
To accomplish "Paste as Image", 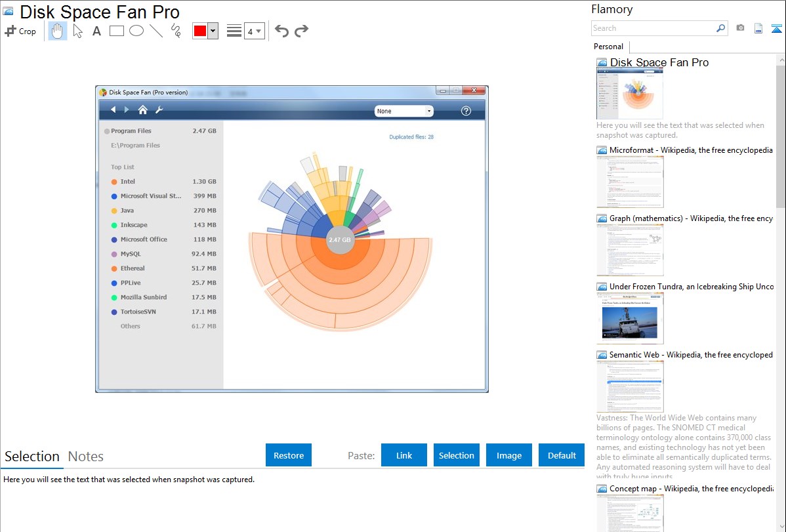I will [509, 455].
